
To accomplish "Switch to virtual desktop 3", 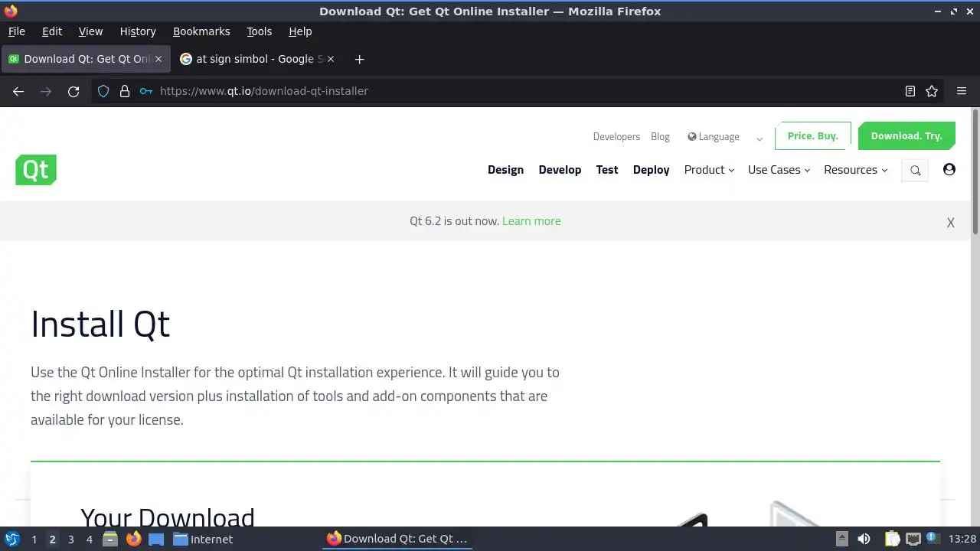I will tap(70, 539).
